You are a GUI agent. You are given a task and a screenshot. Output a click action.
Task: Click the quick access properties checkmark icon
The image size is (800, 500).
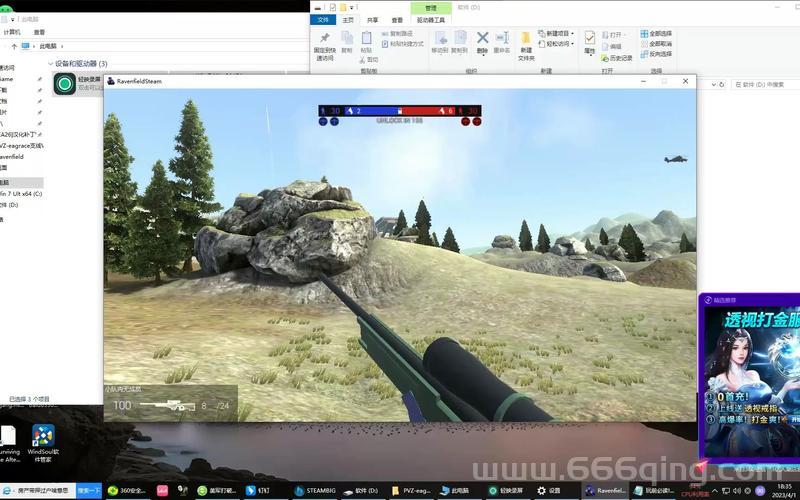point(333,7)
